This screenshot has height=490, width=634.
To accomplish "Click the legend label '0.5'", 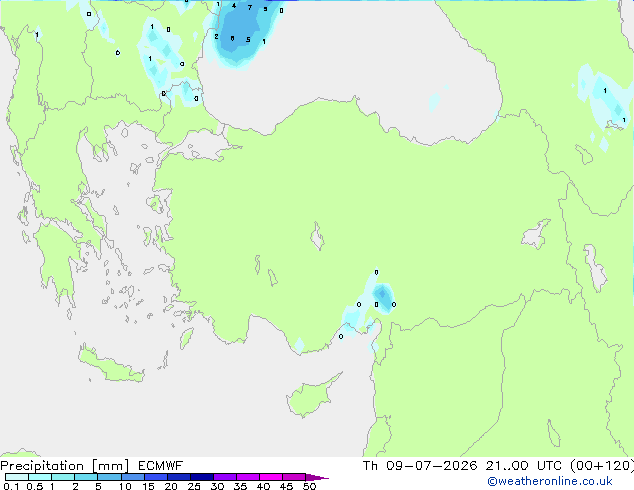I will tap(35, 486).
